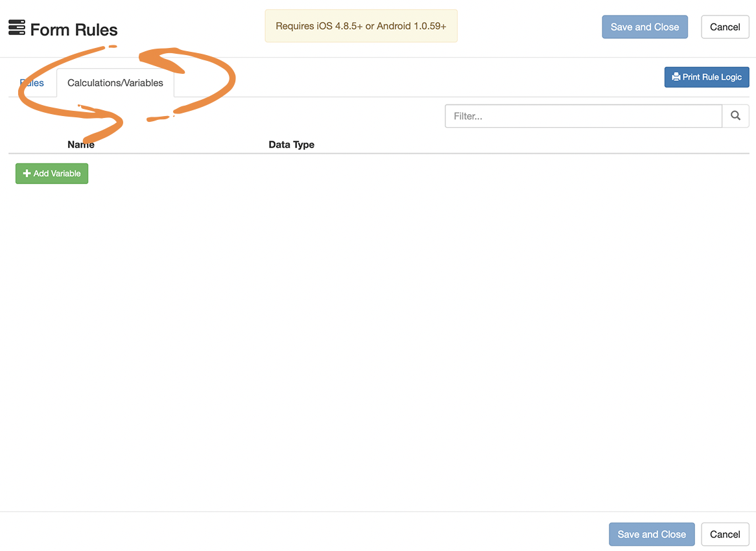This screenshot has width=756, height=551.
Task: Select the Calculations/Variables tab
Action: [x=115, y=82]
